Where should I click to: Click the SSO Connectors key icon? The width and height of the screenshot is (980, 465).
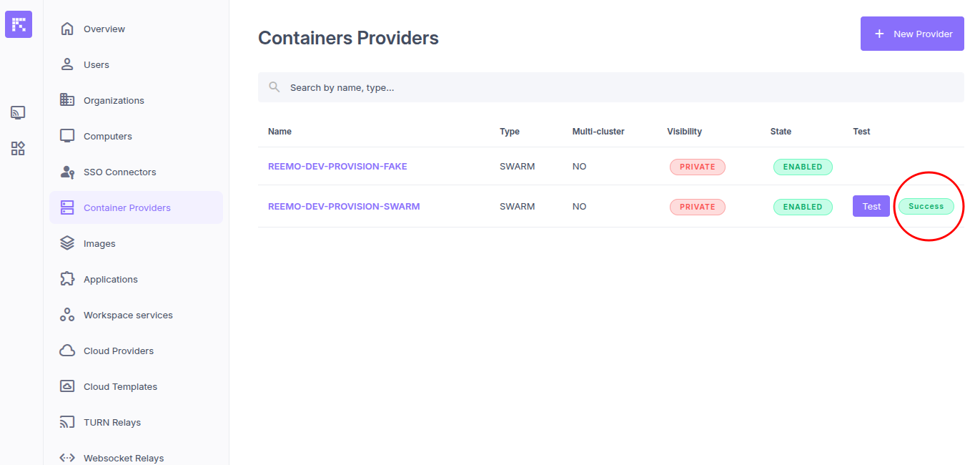pos(67,172)
